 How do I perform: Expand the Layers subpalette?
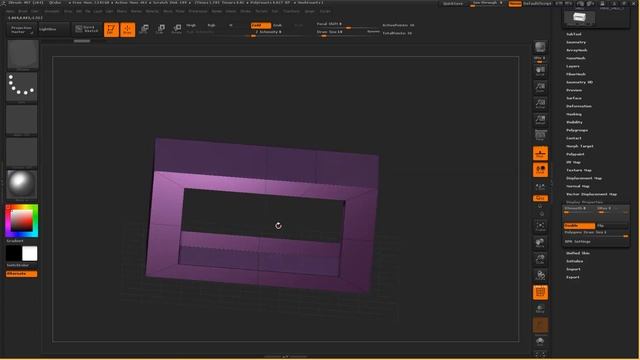click(x=573, y=66)
